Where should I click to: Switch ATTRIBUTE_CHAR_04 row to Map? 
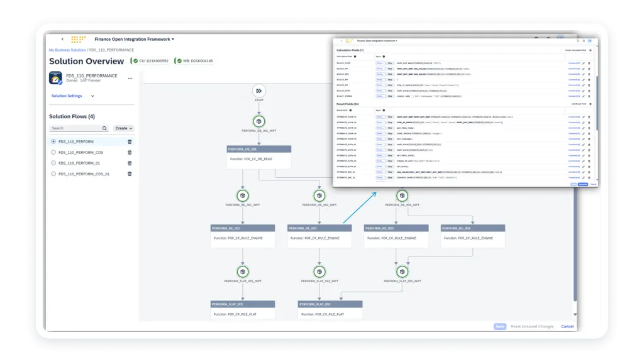tap(390, 133)
